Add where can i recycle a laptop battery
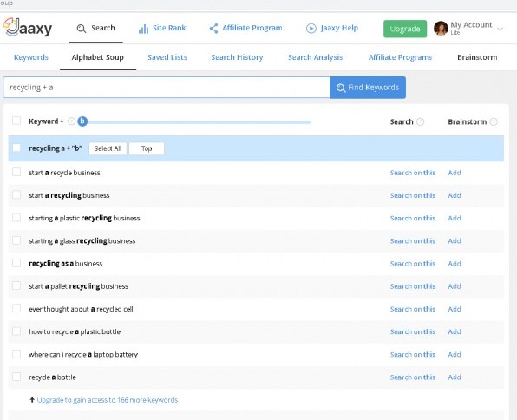Screen dimensions: 517x420 point(455,354)
